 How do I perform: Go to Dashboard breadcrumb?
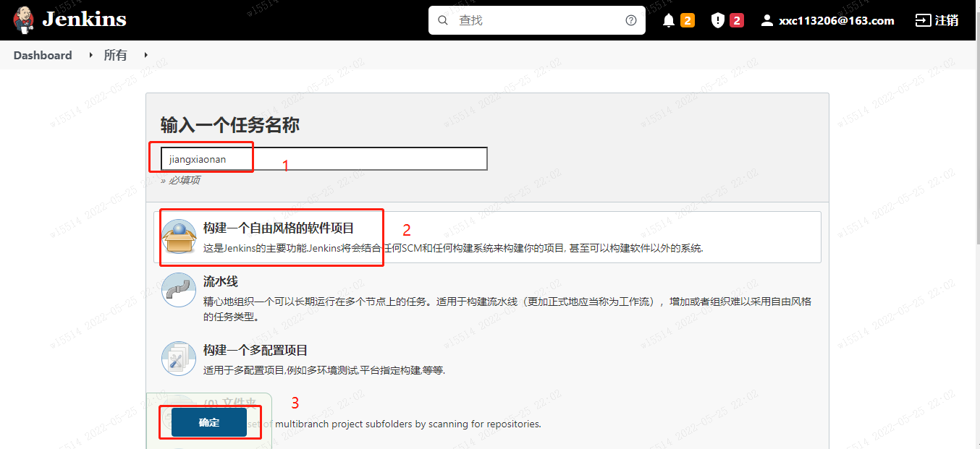coord(43,55)
